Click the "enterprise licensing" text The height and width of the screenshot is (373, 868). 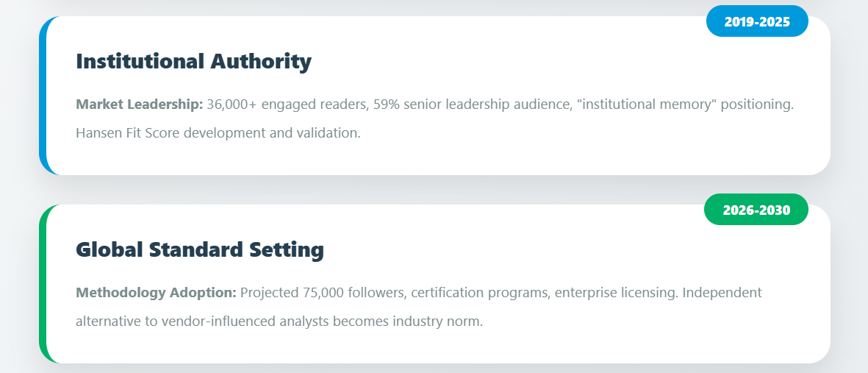tap(614, 293)
